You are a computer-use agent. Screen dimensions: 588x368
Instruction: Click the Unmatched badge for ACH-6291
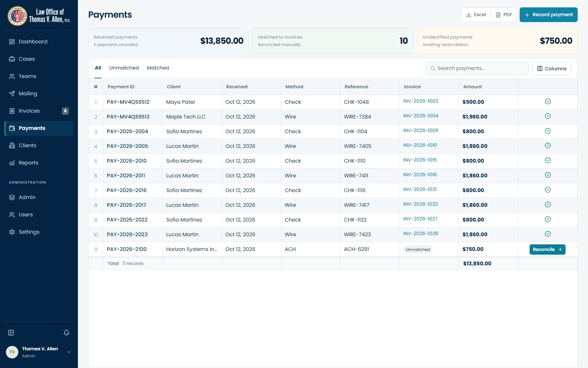click(418, 250)
